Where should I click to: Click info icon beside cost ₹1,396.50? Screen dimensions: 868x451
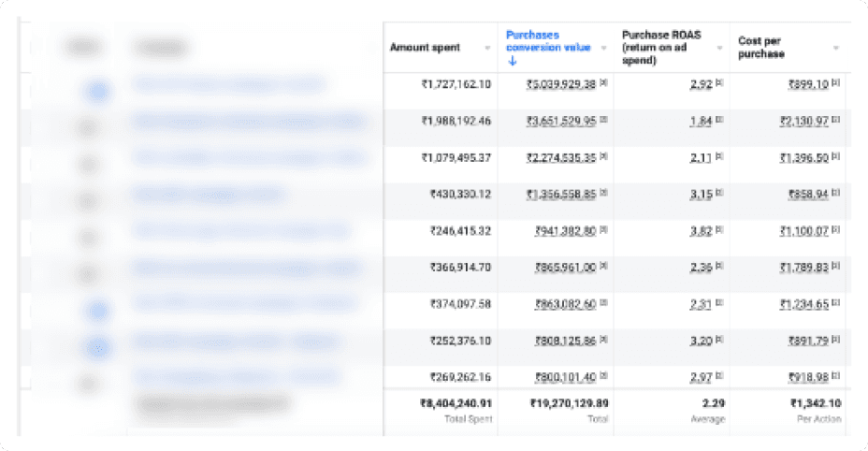[836, 156]
